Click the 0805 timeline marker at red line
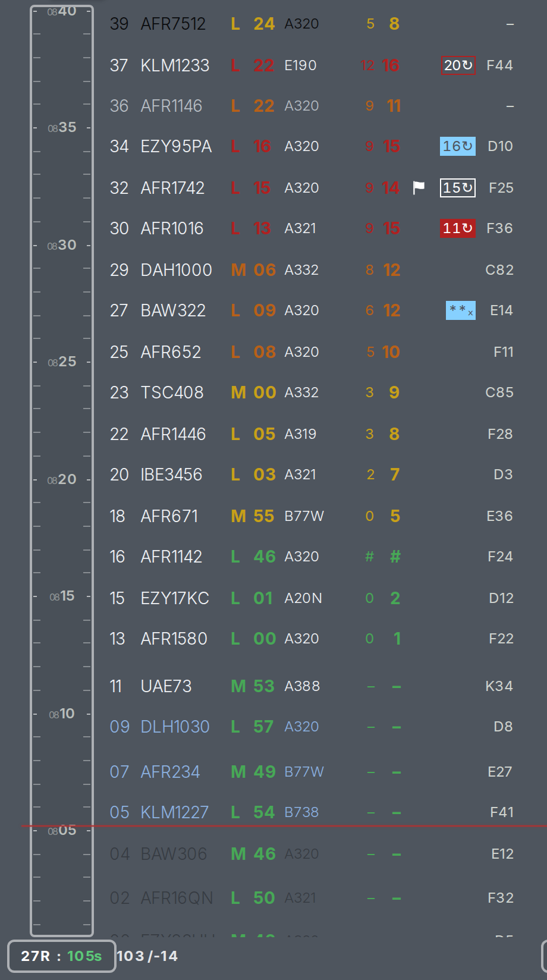 point(62,830)
